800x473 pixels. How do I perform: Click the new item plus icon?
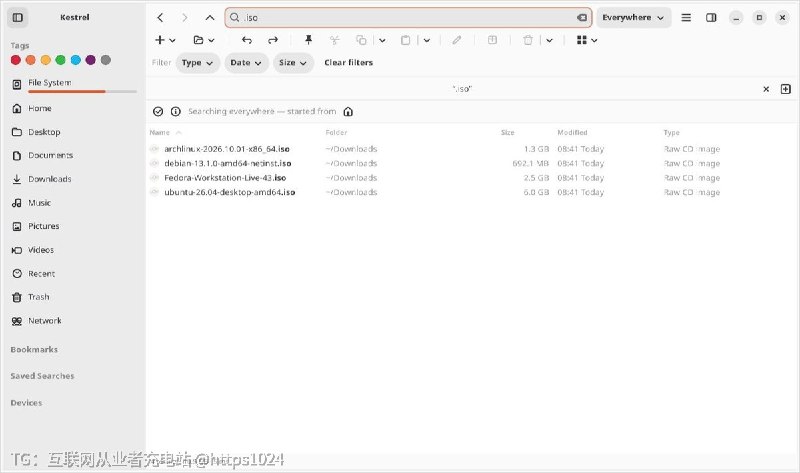160,40
